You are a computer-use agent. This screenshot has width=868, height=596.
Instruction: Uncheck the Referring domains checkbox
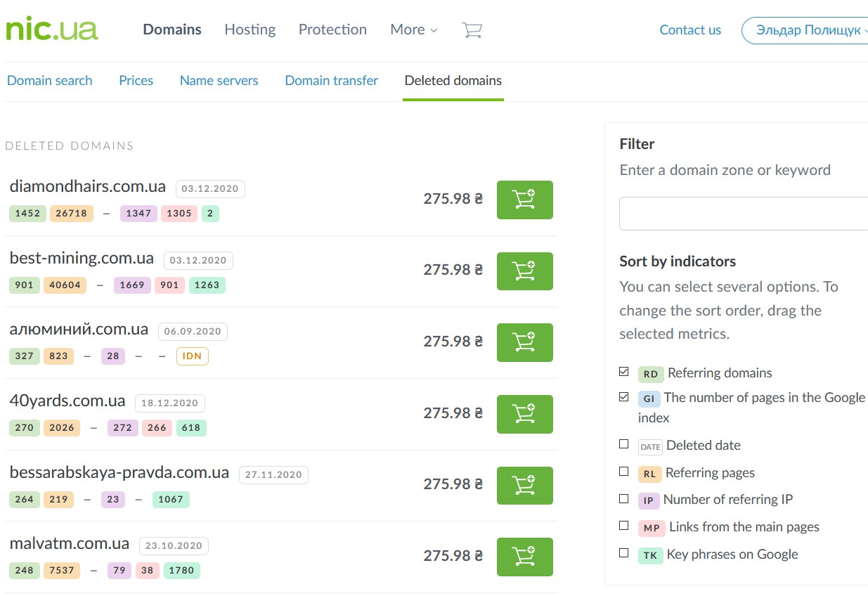pos(624,372)
